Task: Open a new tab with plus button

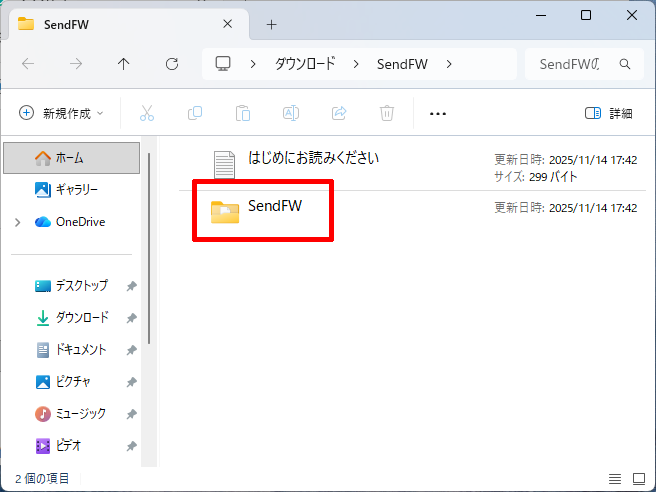Action: click(271, 24)
